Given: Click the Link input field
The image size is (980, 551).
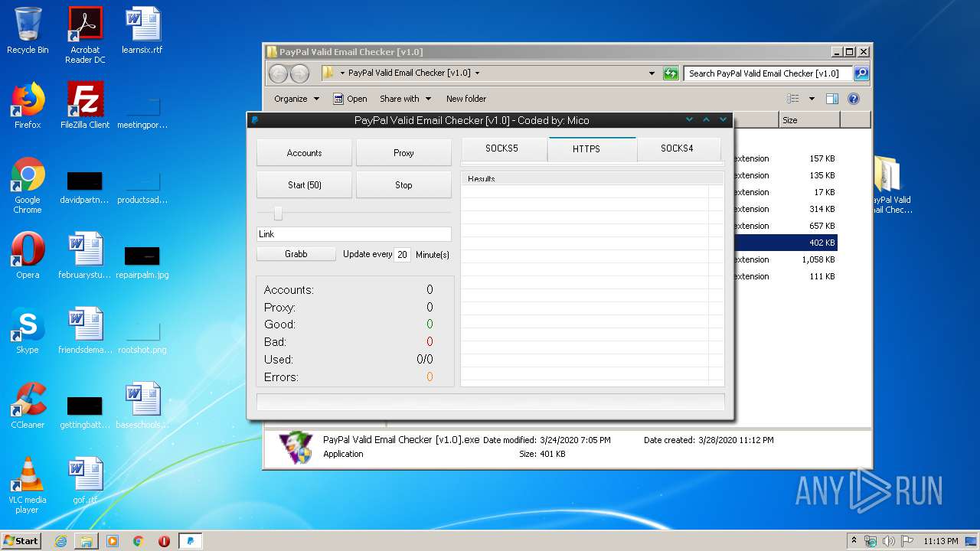Looking at the screenshot, I should (354, 234).
